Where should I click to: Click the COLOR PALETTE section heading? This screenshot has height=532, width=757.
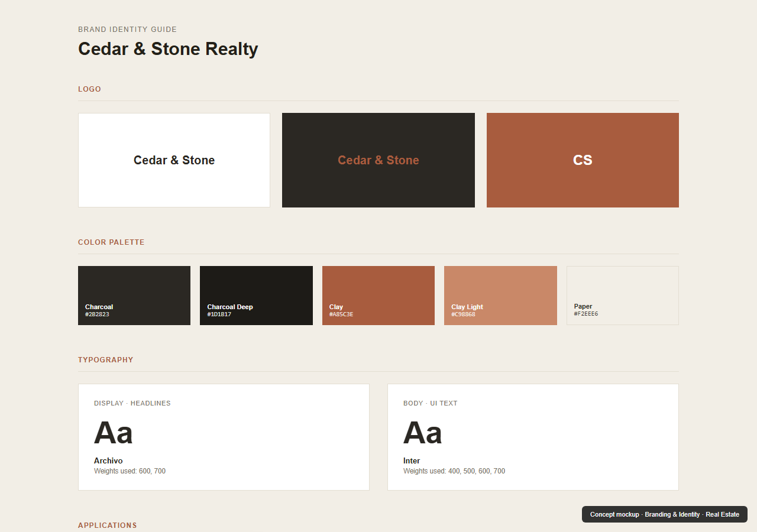(111, 242)
